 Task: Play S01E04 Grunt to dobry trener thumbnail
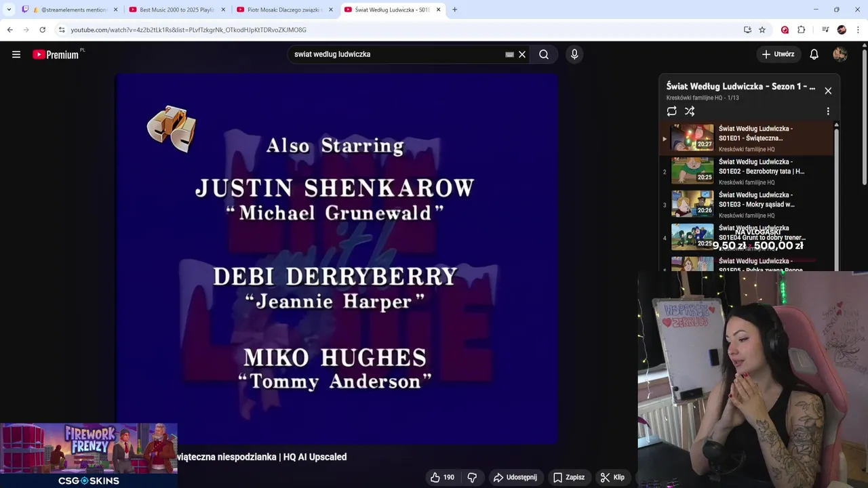pyautogui.click(x=692, y=237)
